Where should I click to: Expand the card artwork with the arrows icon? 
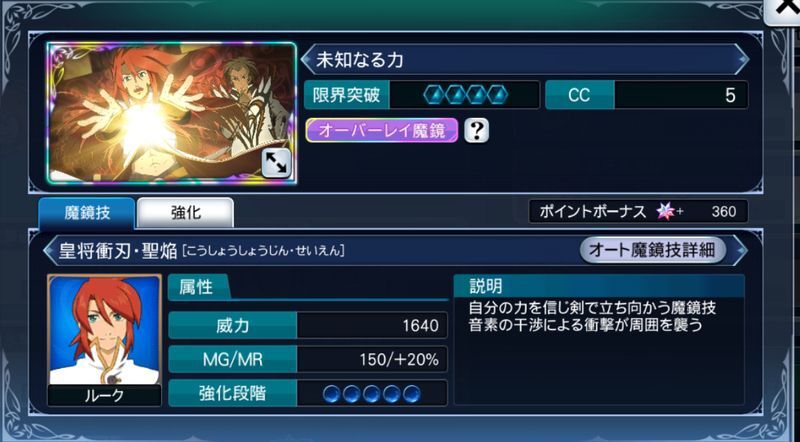pyautogui.click(x=277, y=163)
